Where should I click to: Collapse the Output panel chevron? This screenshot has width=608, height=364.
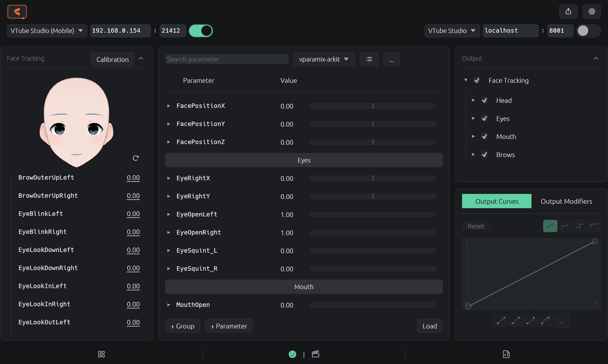point(596,59)
